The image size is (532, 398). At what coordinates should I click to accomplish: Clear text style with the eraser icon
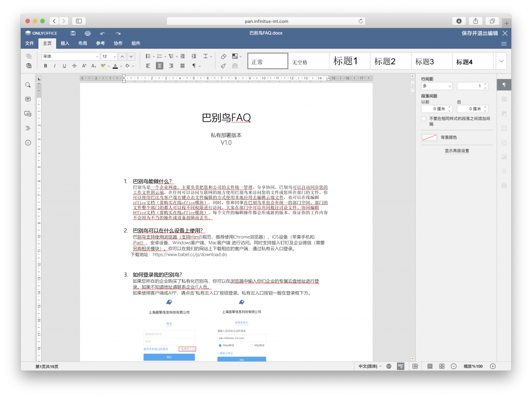click(x=223, y=56)
